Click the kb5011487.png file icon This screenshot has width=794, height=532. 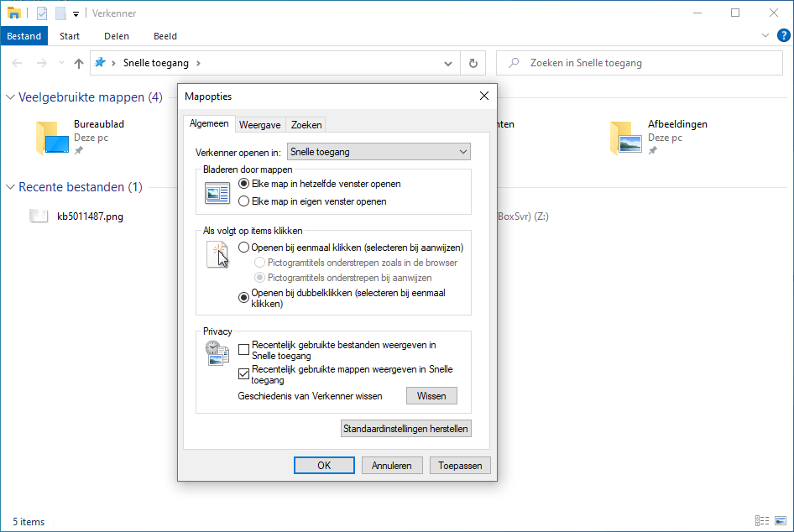[39, 216]
